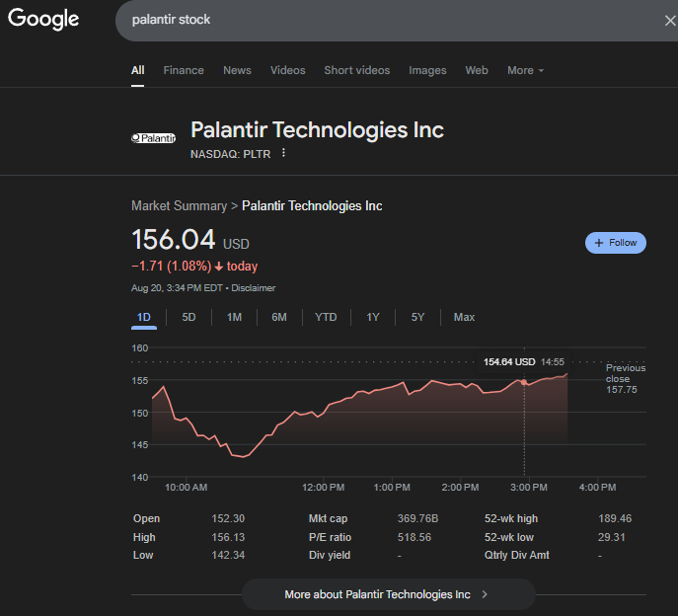Switch to the Finance tab
The image size is (678, 616).
pyautogui.click(x=184, y=70)
